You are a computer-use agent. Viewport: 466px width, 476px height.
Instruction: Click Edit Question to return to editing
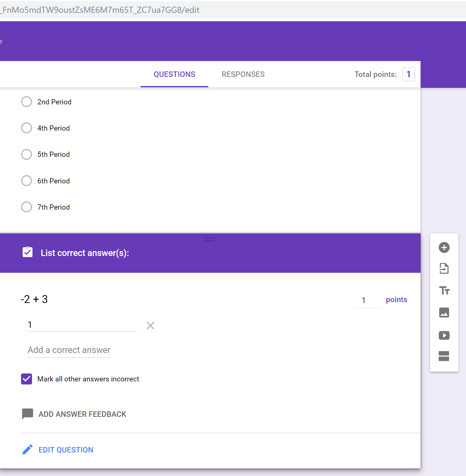[66, 449]
